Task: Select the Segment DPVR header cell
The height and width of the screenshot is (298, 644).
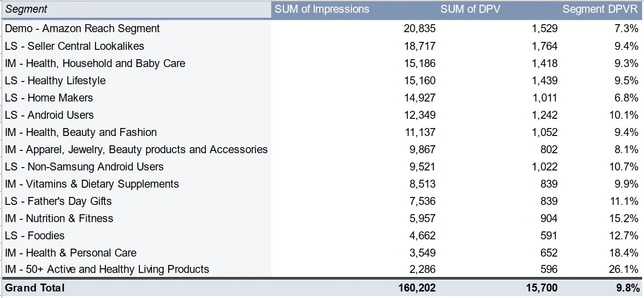Action: coord(600,9)
